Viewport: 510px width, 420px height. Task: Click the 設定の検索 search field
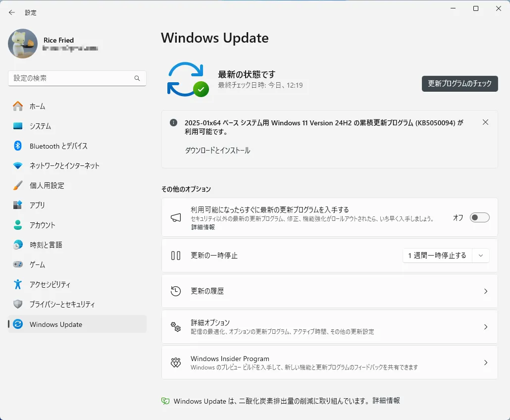point(77,78)
